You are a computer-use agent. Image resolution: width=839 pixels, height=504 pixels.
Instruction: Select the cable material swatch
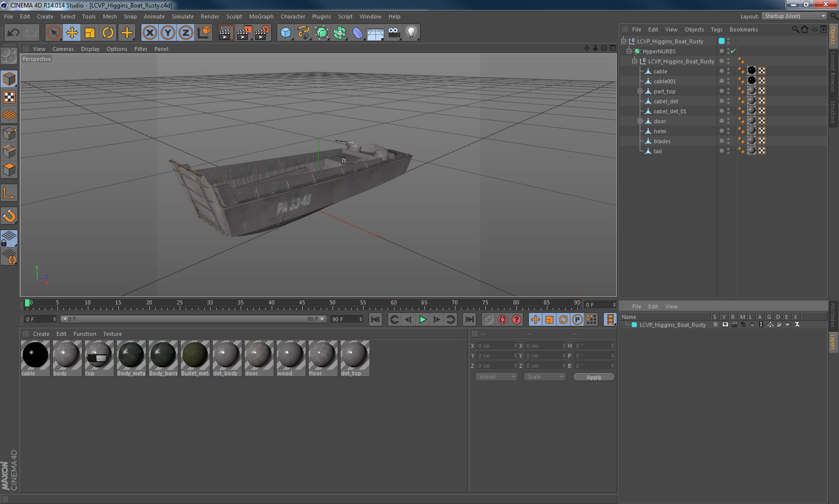click(35, 358)
